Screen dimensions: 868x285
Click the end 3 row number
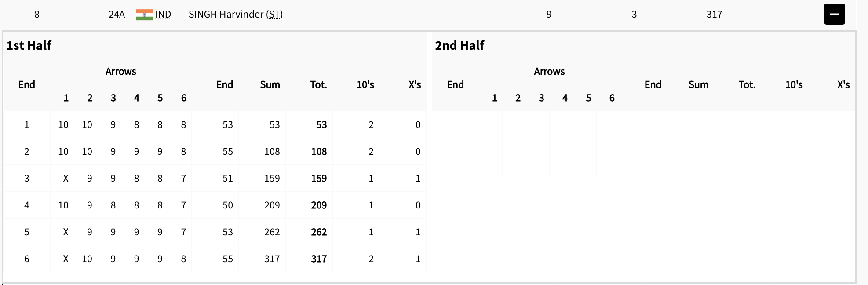click(x=27, y=178)
